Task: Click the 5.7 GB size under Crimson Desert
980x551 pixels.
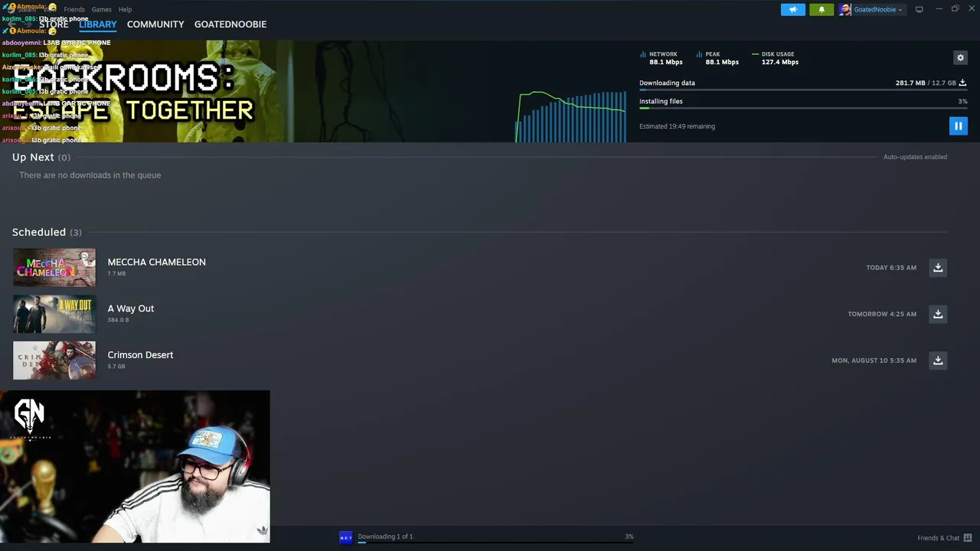Action: [116, 367]
